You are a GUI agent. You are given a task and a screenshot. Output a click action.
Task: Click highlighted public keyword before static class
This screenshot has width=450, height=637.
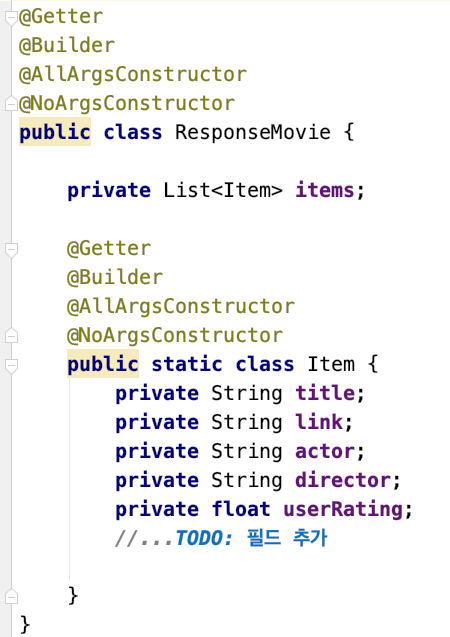(103, 364)
